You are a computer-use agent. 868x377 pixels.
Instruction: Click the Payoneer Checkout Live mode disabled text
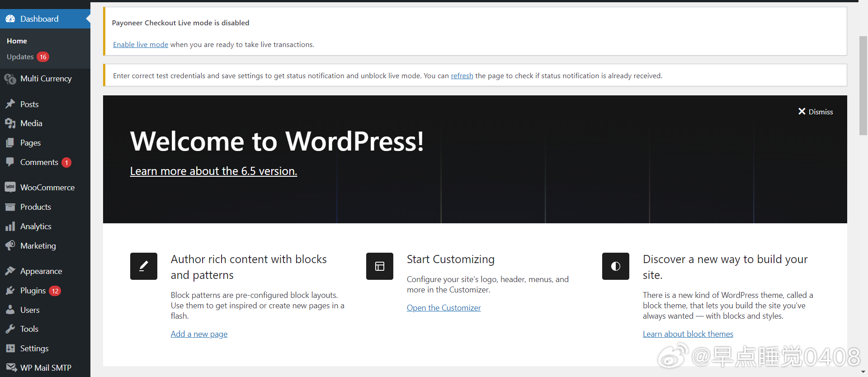point(180,23)
